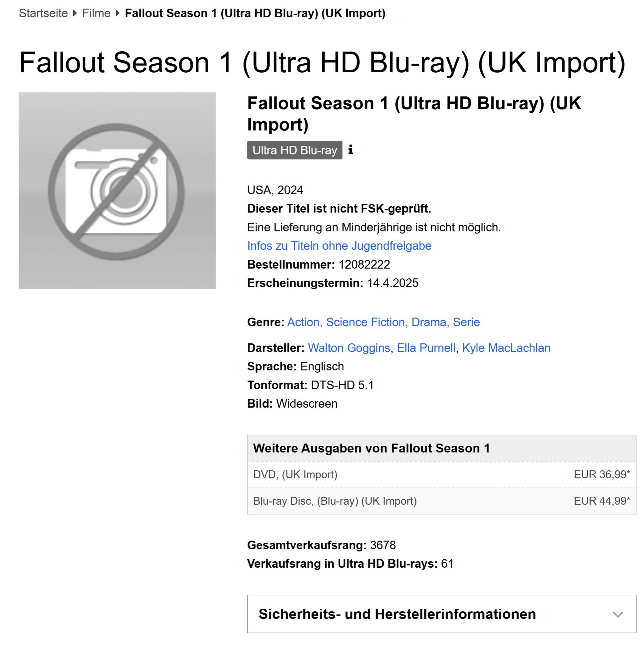Select the Blu-ray Disc (UK Import) edition

point(335,501)
